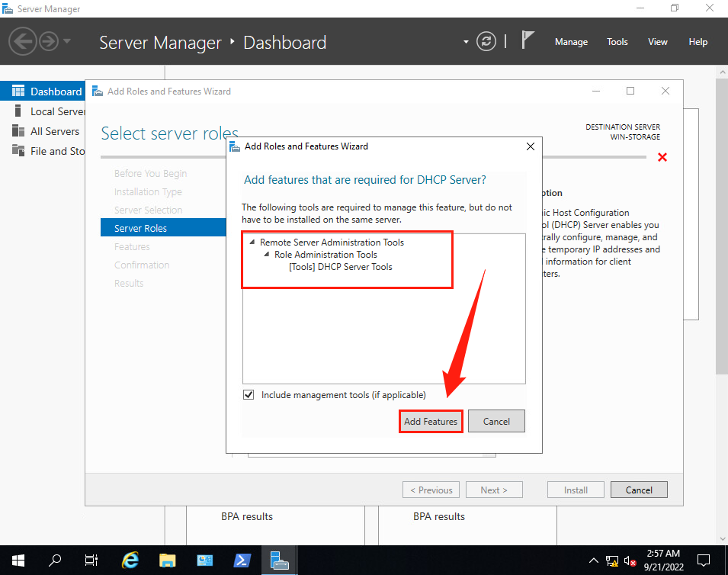Click the network status tray icon

coord(612,561)
